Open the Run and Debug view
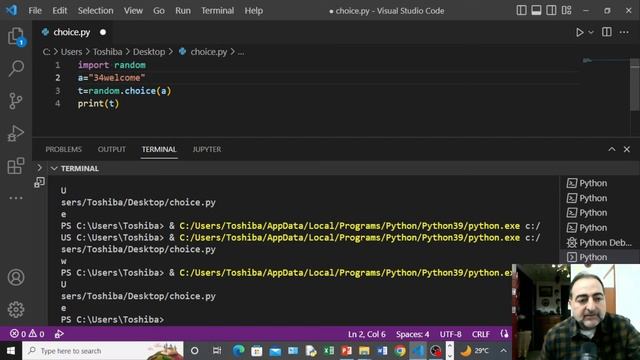The height and width of the screenshot is (360, 640). pyautogui.click(x=16, y=133)
